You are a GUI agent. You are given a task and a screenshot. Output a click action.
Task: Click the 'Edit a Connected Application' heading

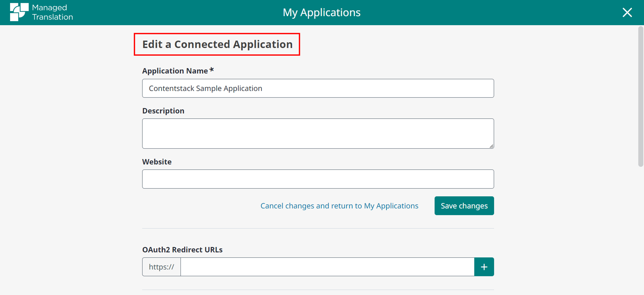pyautogui.click(x=217, y=44)
